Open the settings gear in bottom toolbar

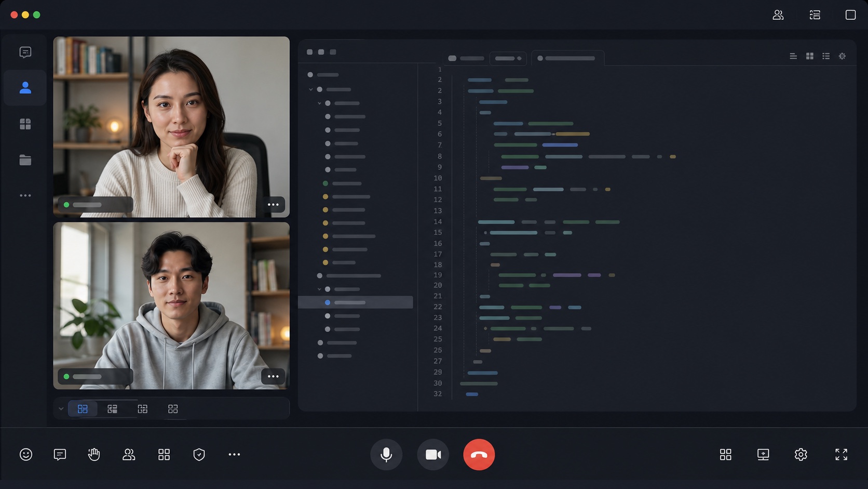pyautogui.click(x=801, y=455)
